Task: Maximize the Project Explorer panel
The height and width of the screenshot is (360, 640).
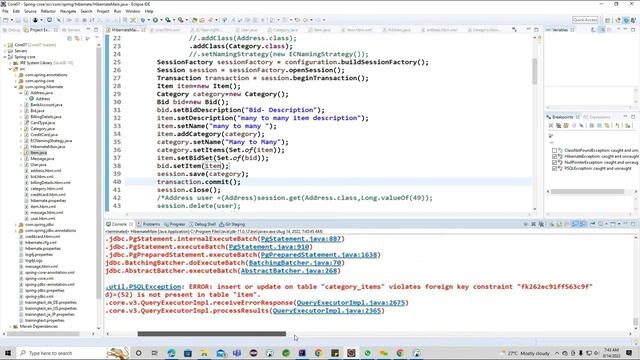Action: point(96,30)
